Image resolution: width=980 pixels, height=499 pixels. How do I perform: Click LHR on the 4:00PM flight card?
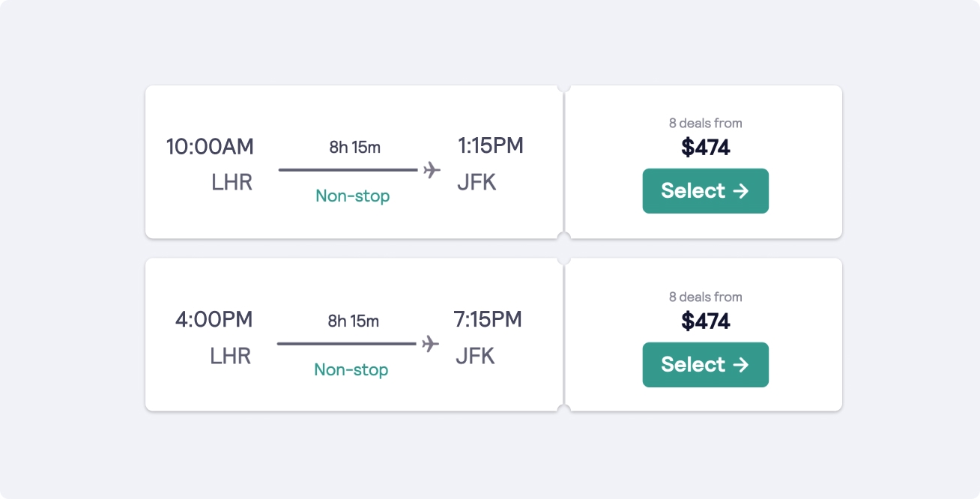pos(231,356)
